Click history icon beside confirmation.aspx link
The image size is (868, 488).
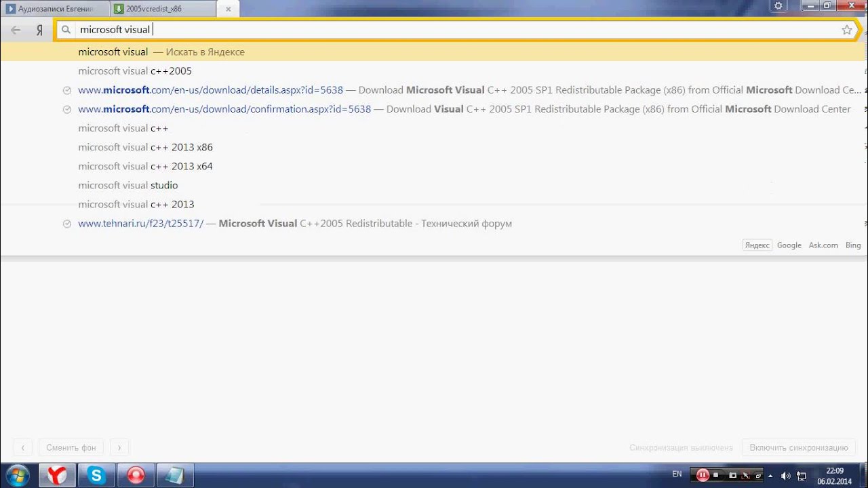(66, 109)
